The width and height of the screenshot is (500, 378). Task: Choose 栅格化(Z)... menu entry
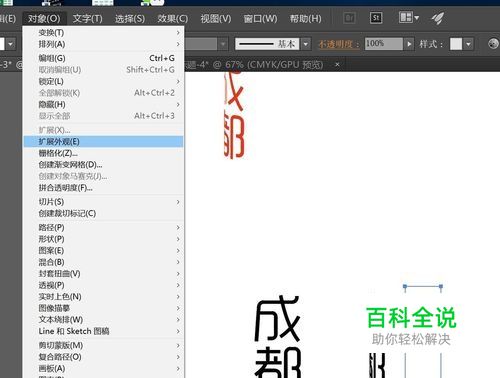tap(103, 153)
